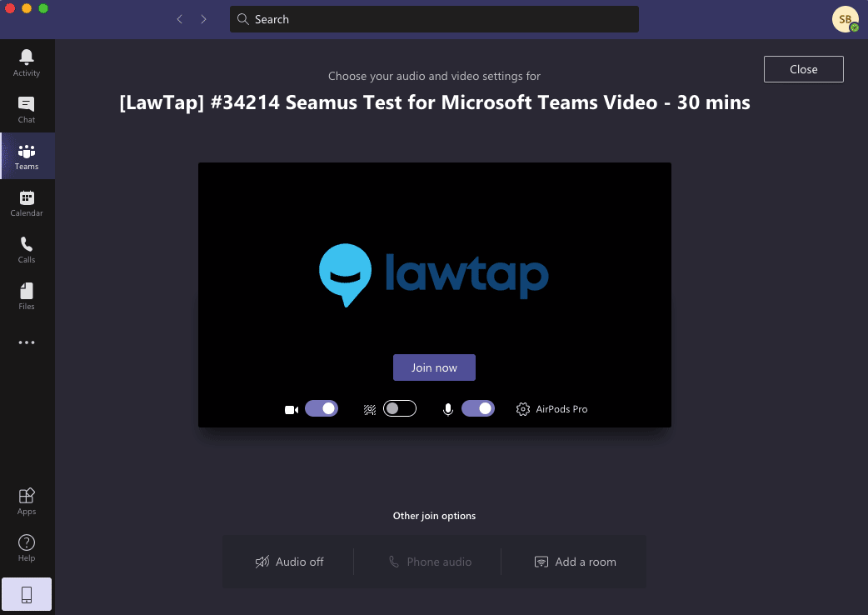Click the green macOS zoom window button

pos(43,8)
